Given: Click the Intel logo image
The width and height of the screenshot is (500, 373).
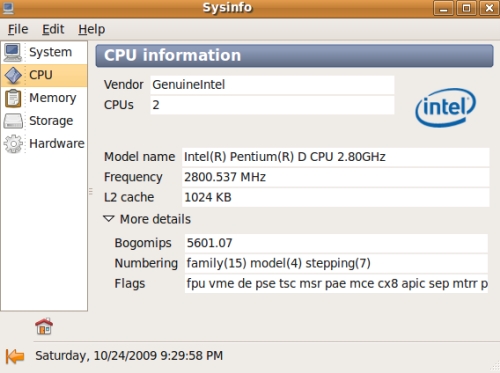Looking at the screenshot, I should coord(446,107).
